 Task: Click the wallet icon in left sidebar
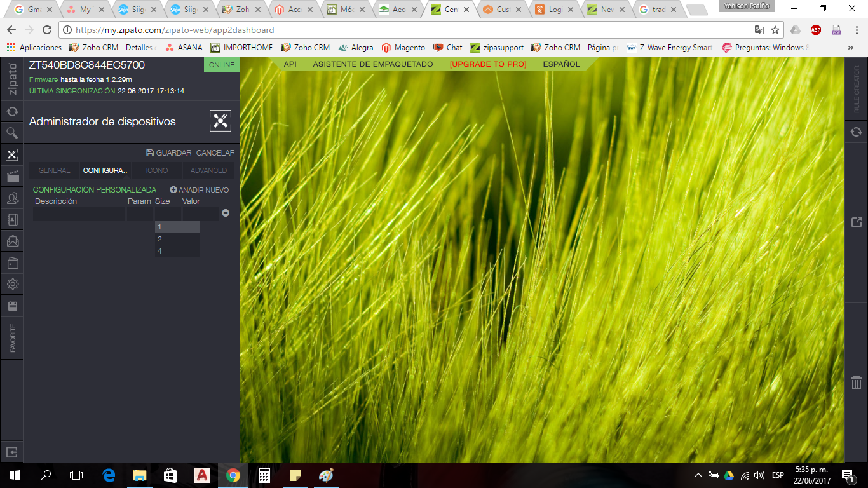point(12,262)
